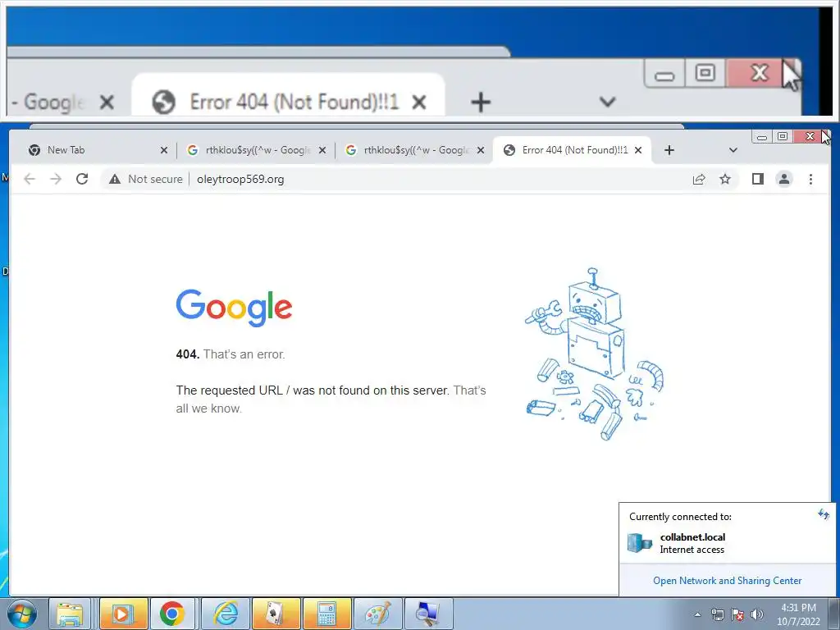Click the address bar URL oleytroop569.org
The width and height of the screenshot is (840, 630).
tap(240, 179)
